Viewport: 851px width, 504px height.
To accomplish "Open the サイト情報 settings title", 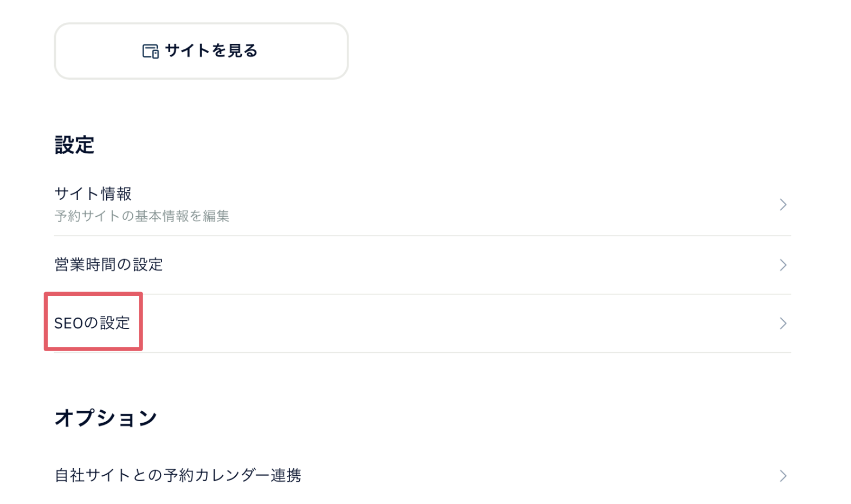I will [x=93, y=193].
